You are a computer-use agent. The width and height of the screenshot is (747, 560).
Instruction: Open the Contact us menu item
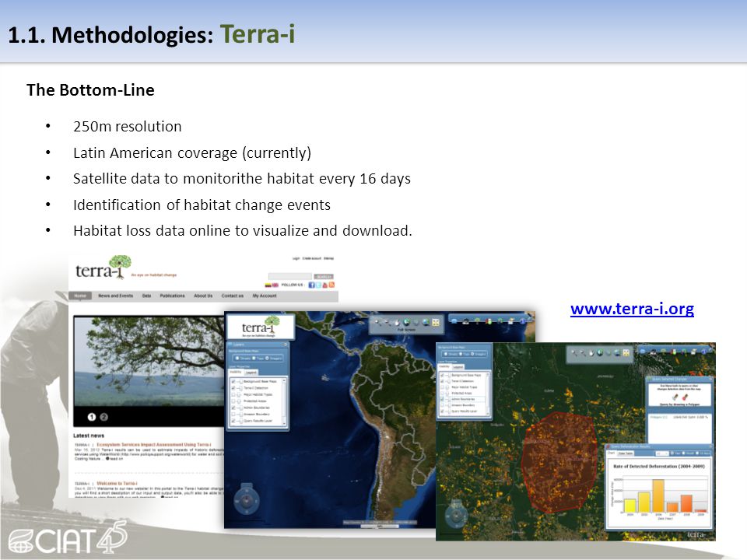point(233,296)
